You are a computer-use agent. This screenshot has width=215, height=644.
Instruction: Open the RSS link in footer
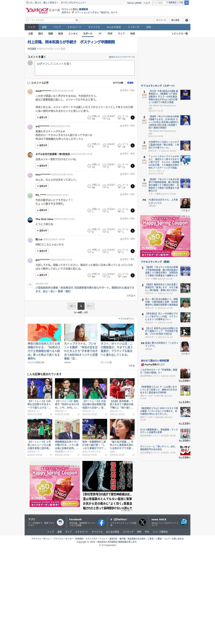pyautogui.click(x=147, y=532)
